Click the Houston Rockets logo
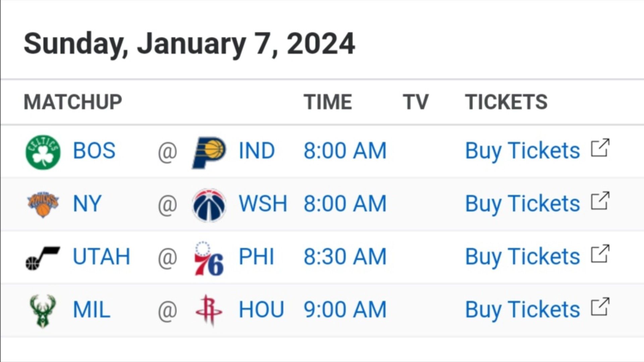644x362 pixels. click(209, 310)
